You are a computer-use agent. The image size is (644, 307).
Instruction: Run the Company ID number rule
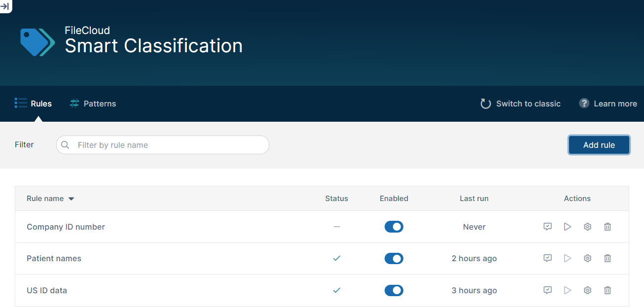coord(568,227)
